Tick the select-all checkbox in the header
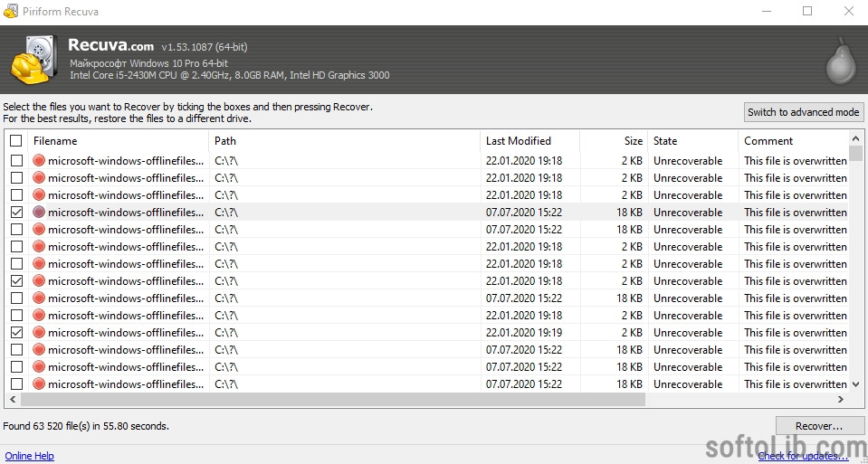 (16, 141)
